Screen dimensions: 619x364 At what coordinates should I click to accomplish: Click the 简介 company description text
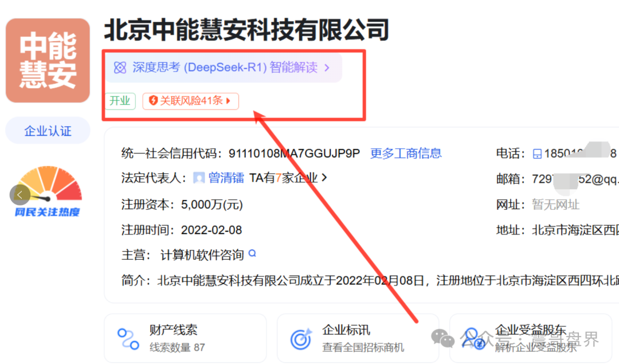tap(388, 281)
